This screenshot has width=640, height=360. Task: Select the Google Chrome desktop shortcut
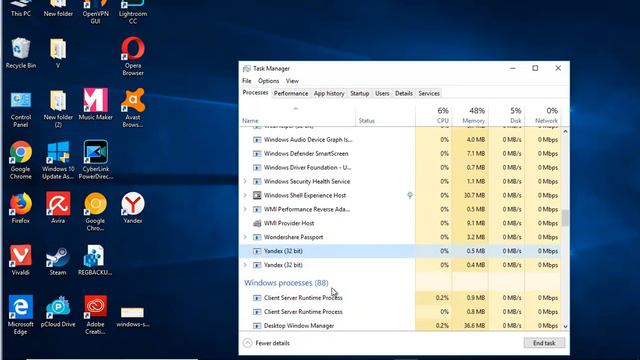click(21, 160)
